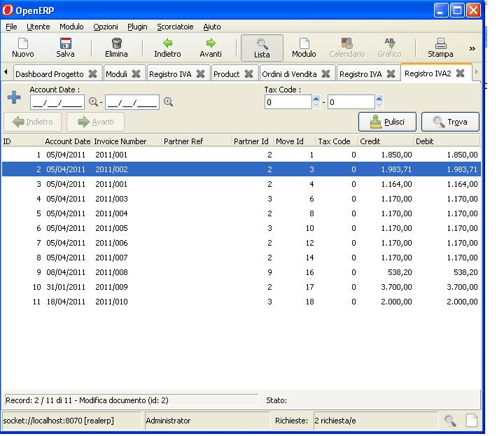Open the Plugin menu

pos(137,27)
